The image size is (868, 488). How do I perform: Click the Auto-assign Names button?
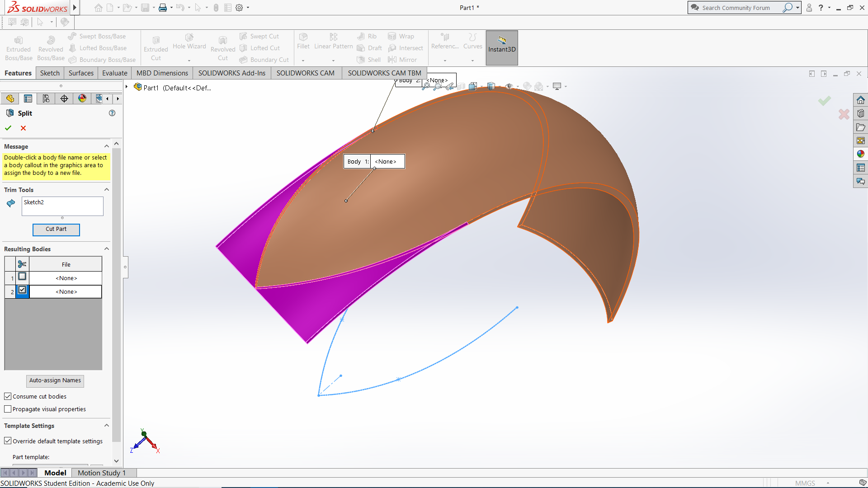pos(55,381)
